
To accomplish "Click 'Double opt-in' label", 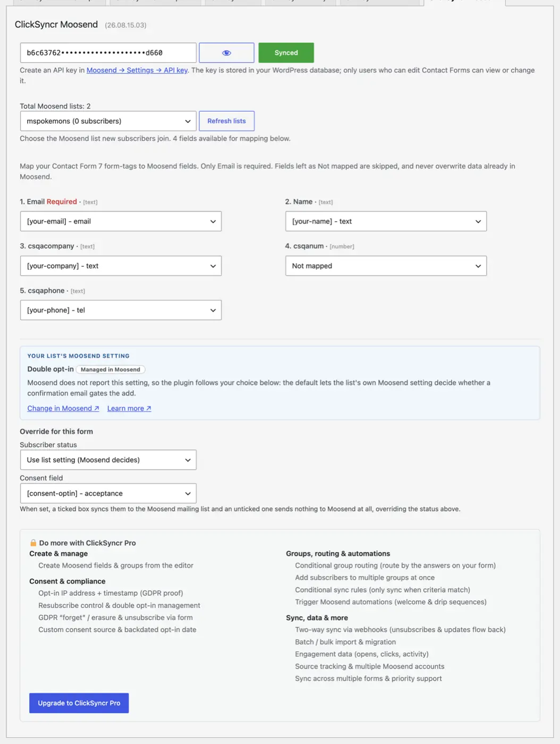I will 50,369.
